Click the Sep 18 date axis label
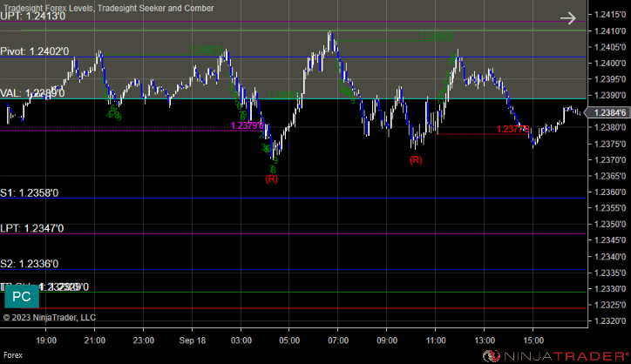 (193, 340)
